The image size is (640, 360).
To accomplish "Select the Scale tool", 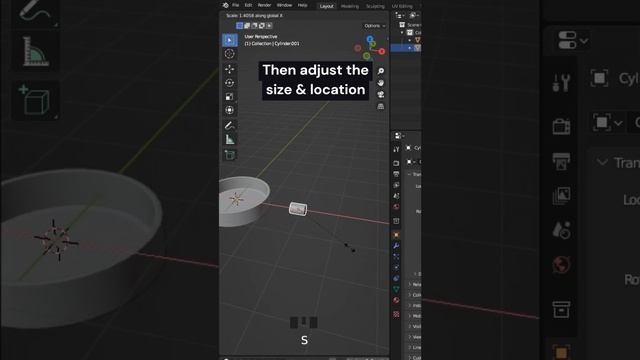I will click(x=230, y=96).
